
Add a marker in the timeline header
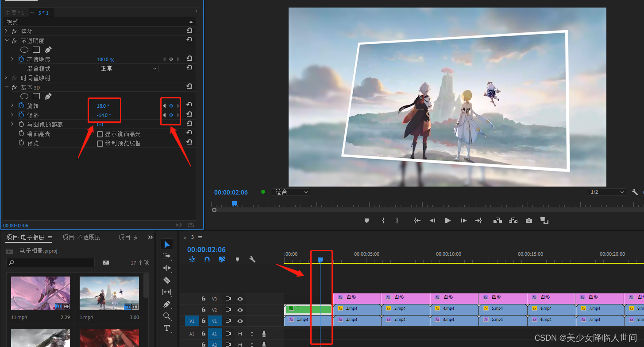(x=237, y=259)
